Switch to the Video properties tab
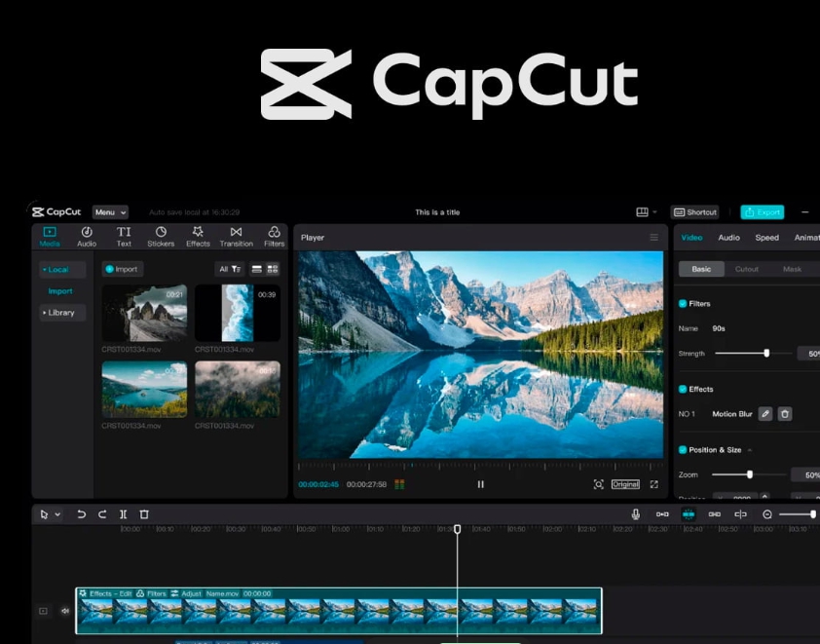 coord(691,238)
